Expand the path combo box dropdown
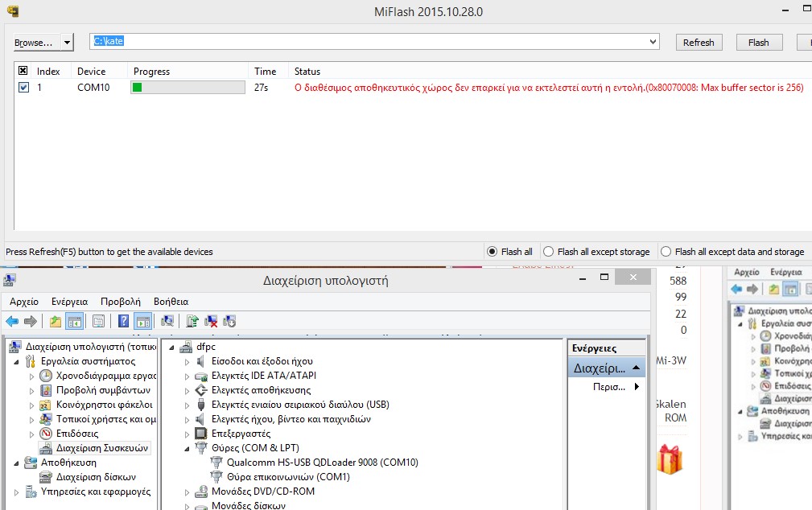Viewport: 812px width, 510px height. tap(653, 42)
